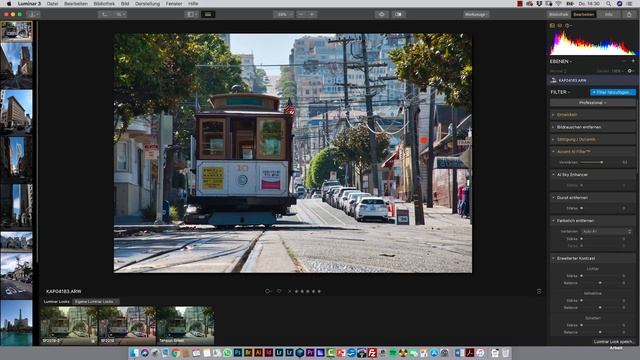Open the Bild menu

pyautogui.click(x=125, y=4)
